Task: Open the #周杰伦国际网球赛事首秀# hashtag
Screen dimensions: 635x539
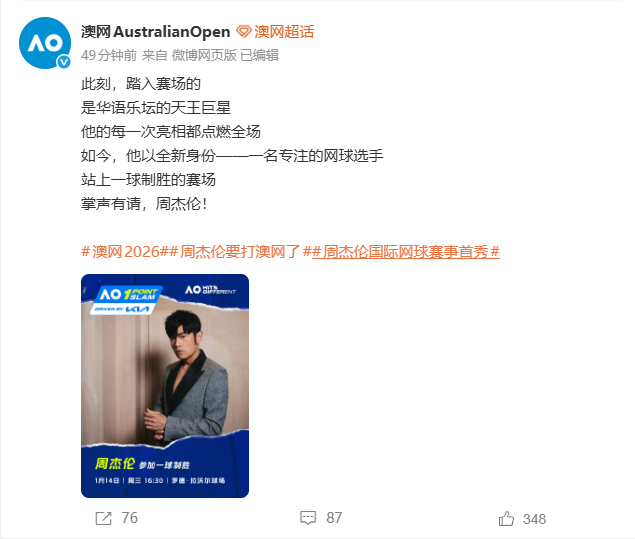Action: pyautogui.click(x=406, y=252)
